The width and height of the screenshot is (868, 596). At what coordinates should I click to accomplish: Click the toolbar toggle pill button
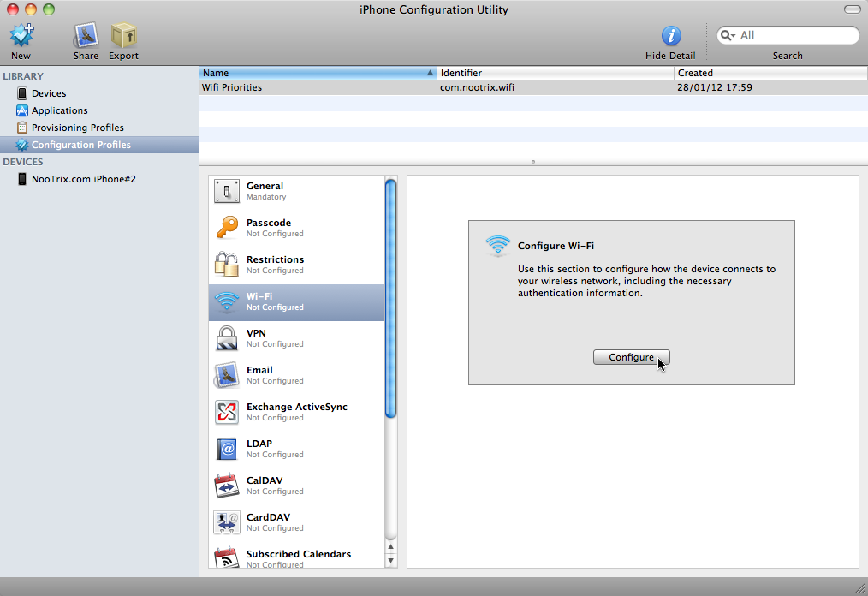click(x=852, y=9)
